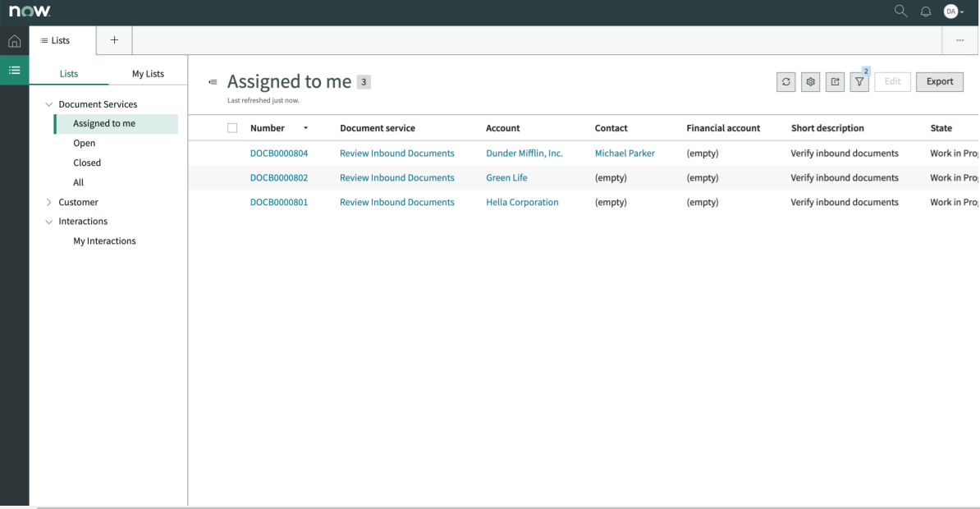This screenshot has width=980, height=509.
Task: Open record DOCB0000802
Action: tap(279, 177)
